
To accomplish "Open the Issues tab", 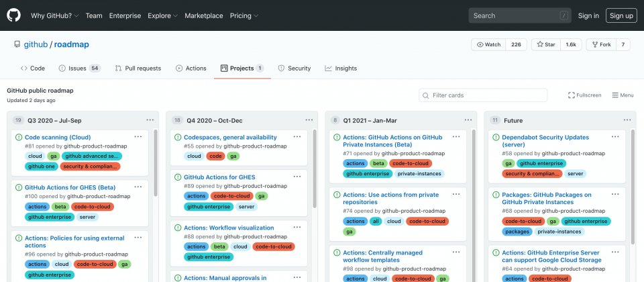I will tap(80, 68).
